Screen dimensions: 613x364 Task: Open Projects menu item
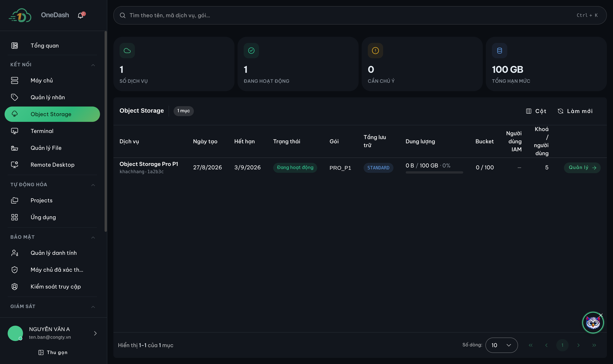(52, 200)
